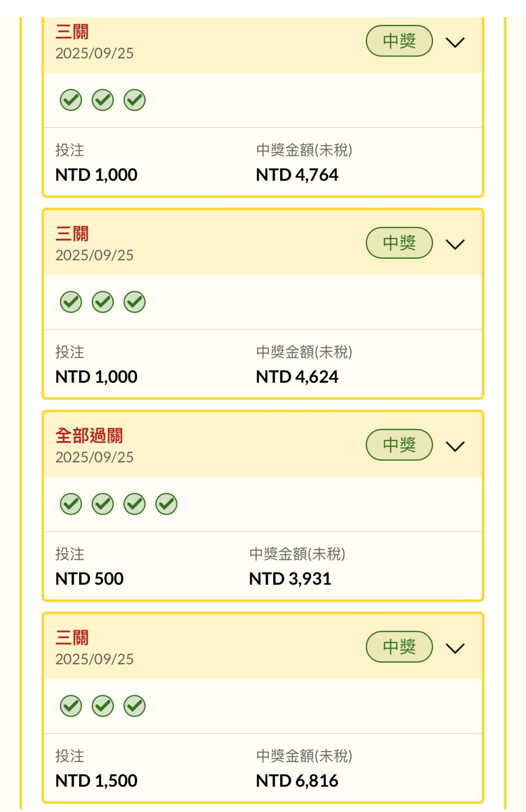Screen dimensions: 526x812
Task: Click middle check icon in NTD 4,624 card
Action: click(103, 302)
